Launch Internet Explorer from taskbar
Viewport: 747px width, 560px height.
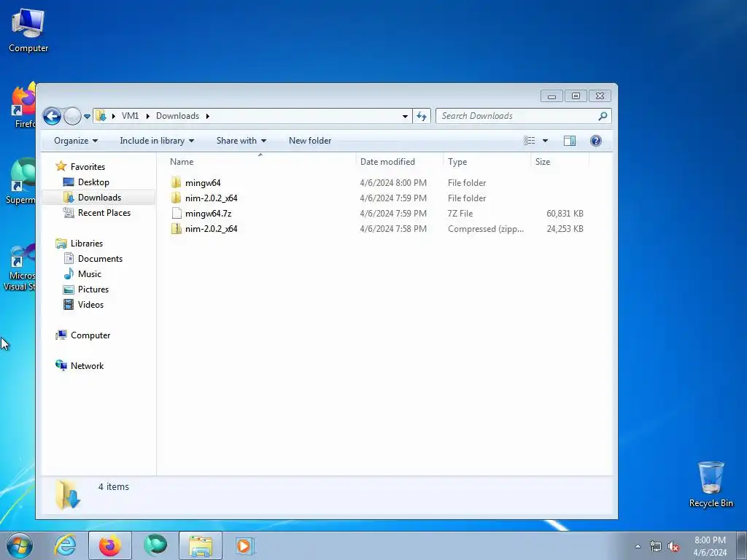click(65, 545)
